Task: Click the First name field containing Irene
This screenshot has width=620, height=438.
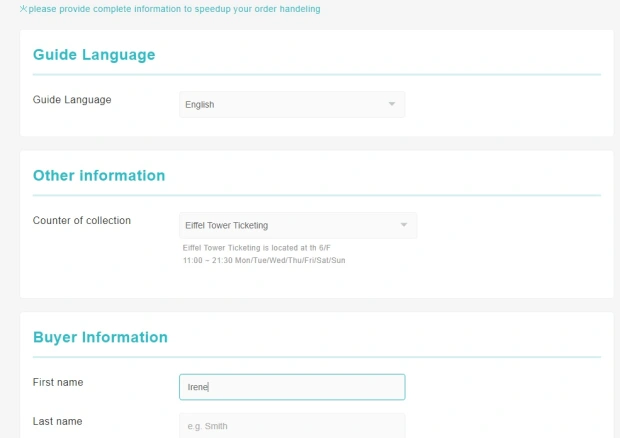Action: pos(292,387)
